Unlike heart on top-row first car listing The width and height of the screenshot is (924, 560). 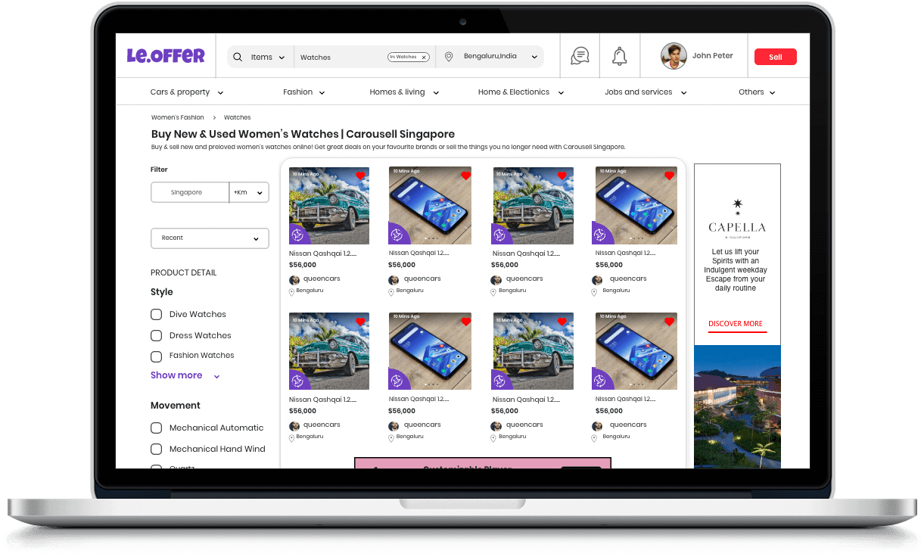coord(360,176)
